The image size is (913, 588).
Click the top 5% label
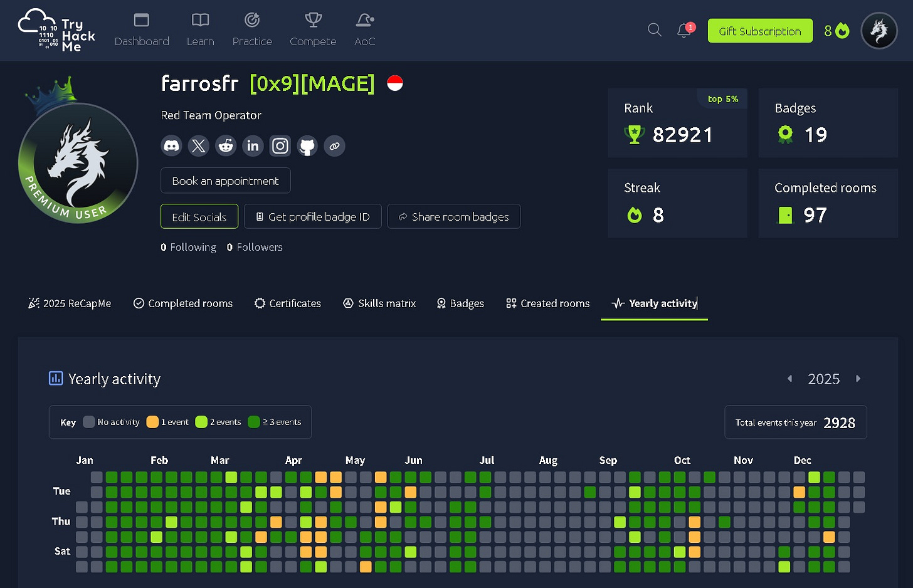[723, 99]
